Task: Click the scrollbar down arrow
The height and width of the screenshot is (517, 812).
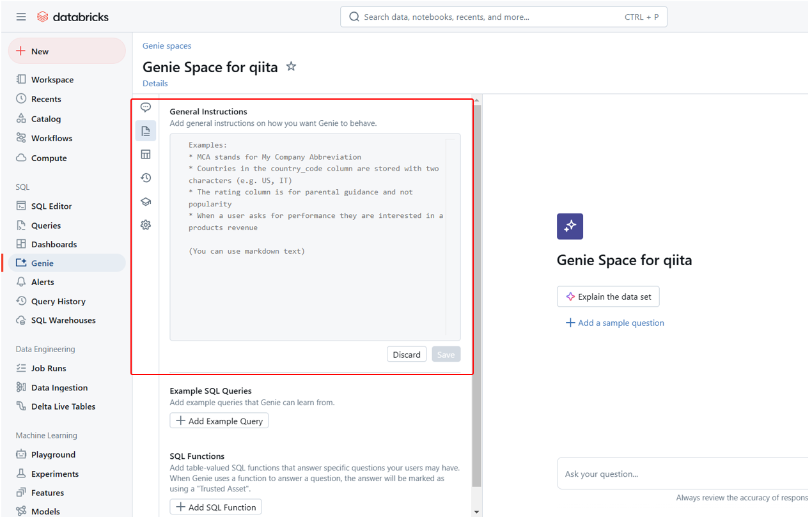Action: tap(476, 512)
